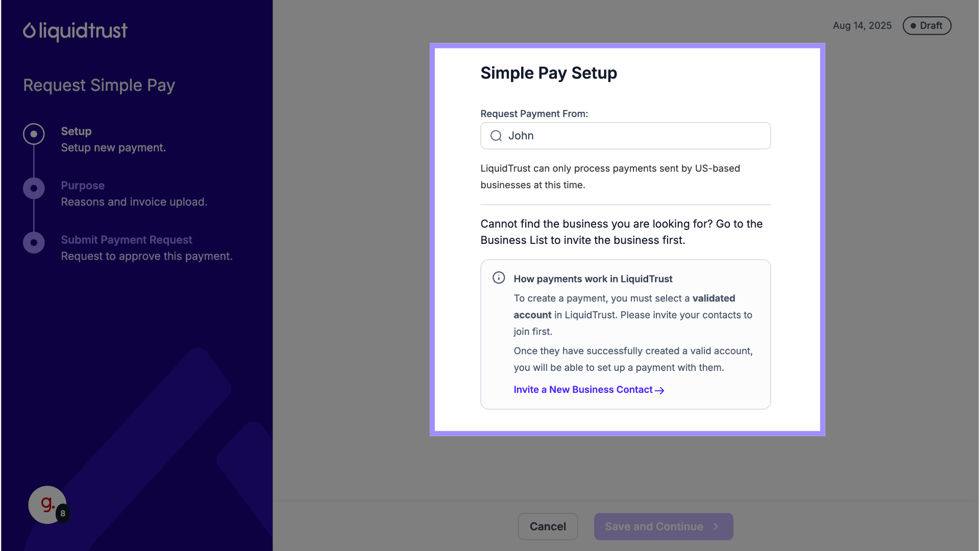980x551 pixels.
Task: Focus the Request Payment From search field
Action: (633, 136)
